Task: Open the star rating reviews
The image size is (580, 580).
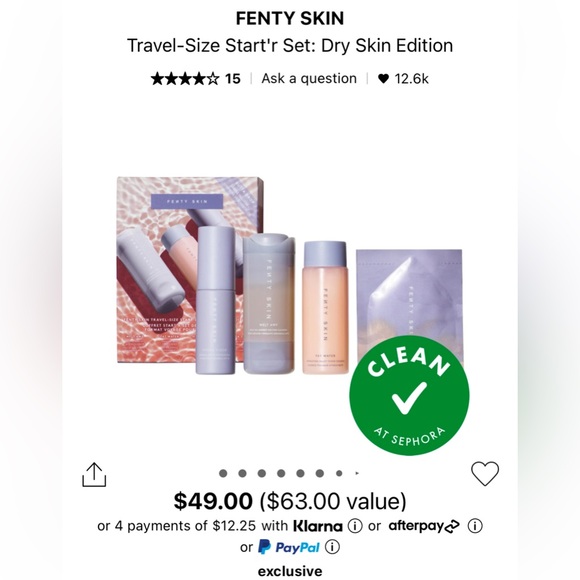Action: pos(185,79)
